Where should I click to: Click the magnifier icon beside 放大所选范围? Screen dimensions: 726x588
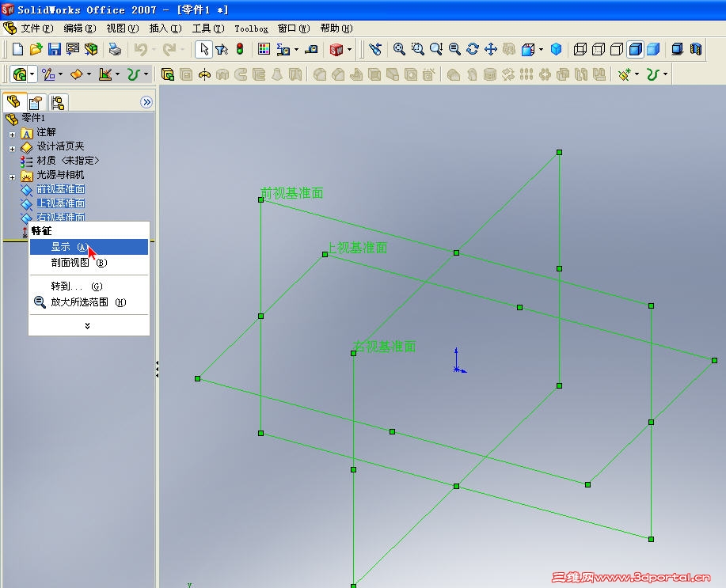click(x=40, y=302)
